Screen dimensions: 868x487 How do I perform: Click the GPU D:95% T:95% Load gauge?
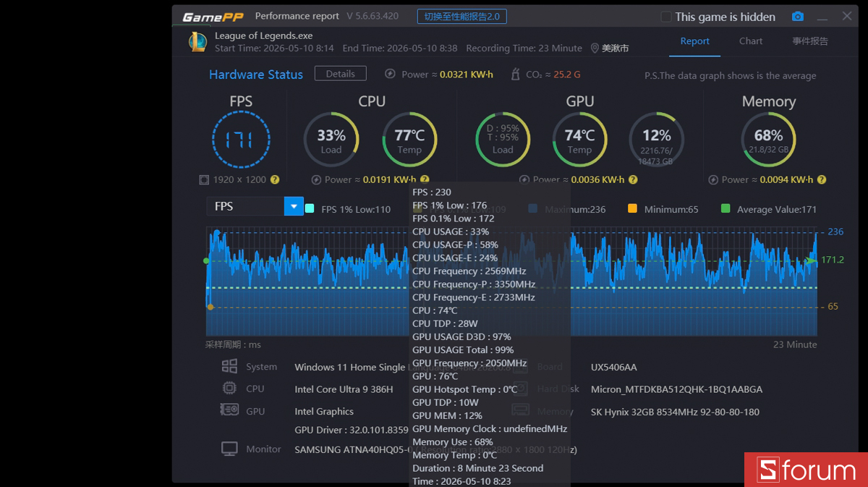click(x=503, y=140)
